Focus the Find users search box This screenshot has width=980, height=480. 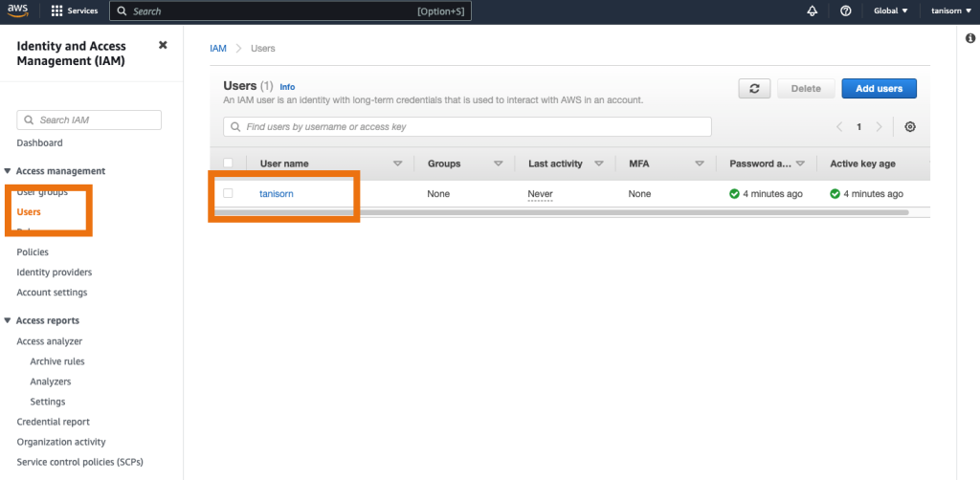point(467,127)
